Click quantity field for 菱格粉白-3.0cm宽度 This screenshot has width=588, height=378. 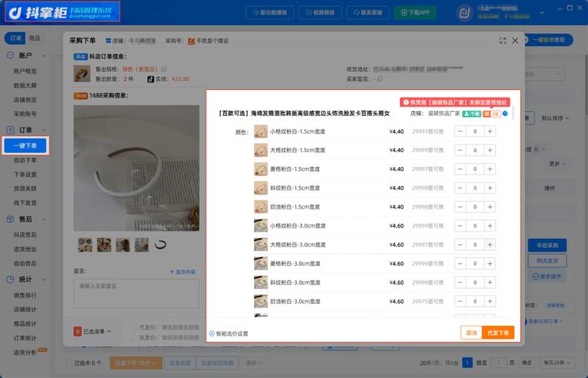coord(475,264)
